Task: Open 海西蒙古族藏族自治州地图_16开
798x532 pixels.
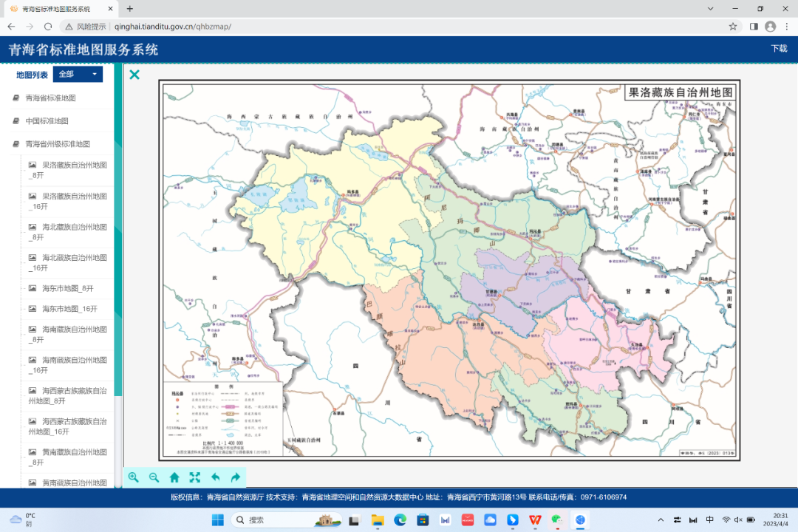Action: (68, 426)
